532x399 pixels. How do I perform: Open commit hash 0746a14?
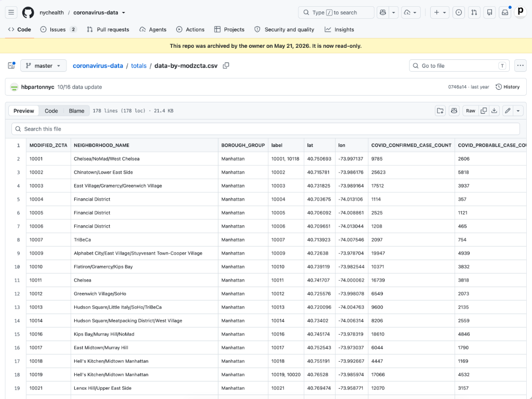pyautogui.click(x=457, y=87)
